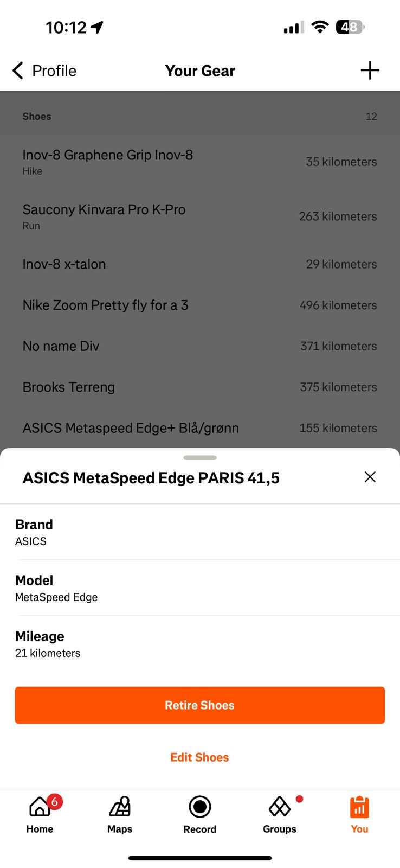Open the Home tab icon
The image size is (400, 868).
point(40,807)
